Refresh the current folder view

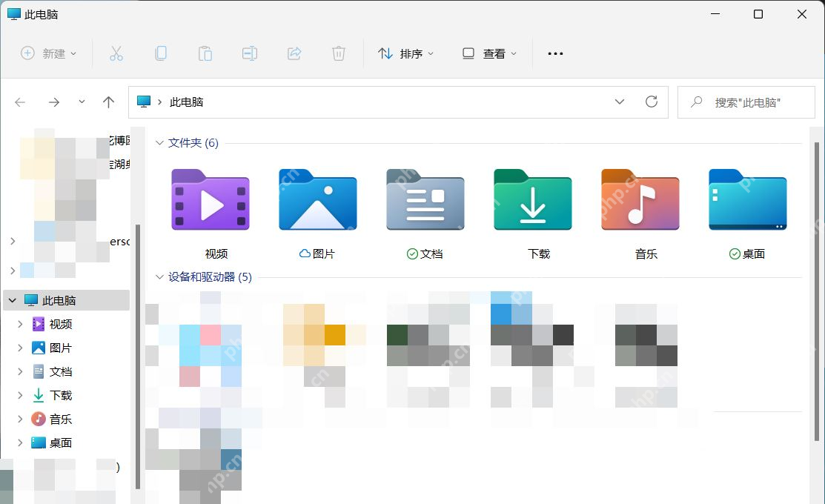pos(652,102)
